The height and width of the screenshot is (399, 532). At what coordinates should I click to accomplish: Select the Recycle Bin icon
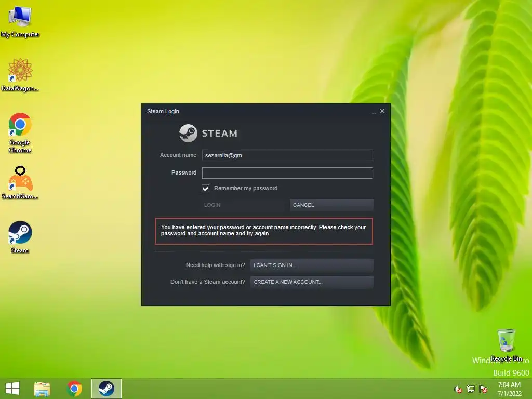506,345
